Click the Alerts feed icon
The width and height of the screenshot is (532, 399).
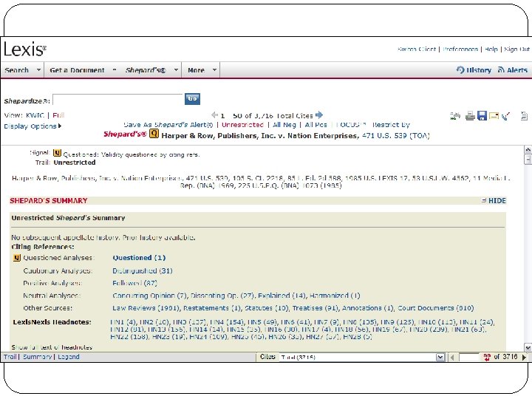click(501, 70)
